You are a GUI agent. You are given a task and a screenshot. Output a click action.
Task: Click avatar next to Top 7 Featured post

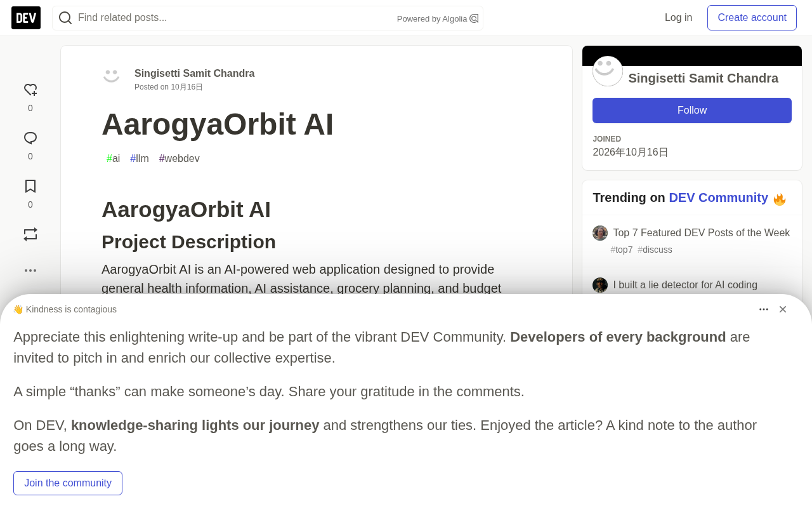click(x=600, y=233)
